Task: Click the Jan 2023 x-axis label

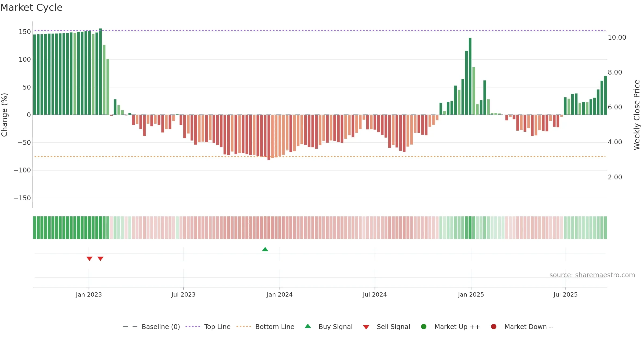Action: pyautogui.click(x=89, y=295)
